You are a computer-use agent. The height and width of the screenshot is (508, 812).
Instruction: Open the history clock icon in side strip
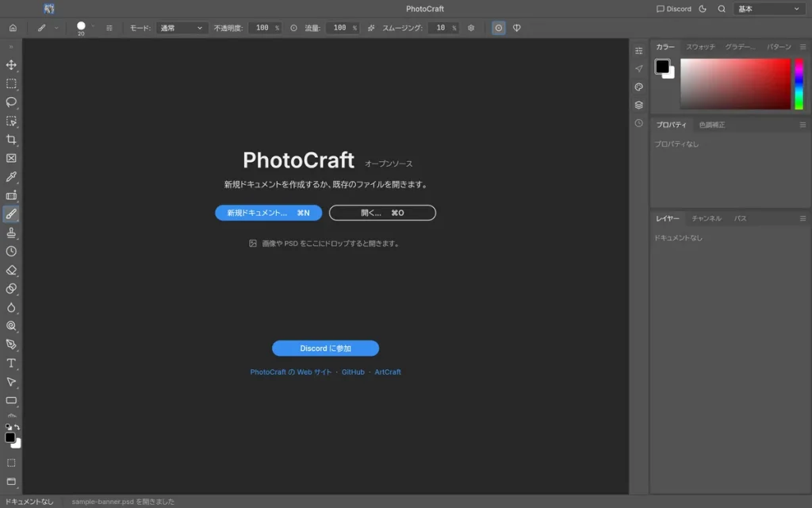click(x=638, y=123)
